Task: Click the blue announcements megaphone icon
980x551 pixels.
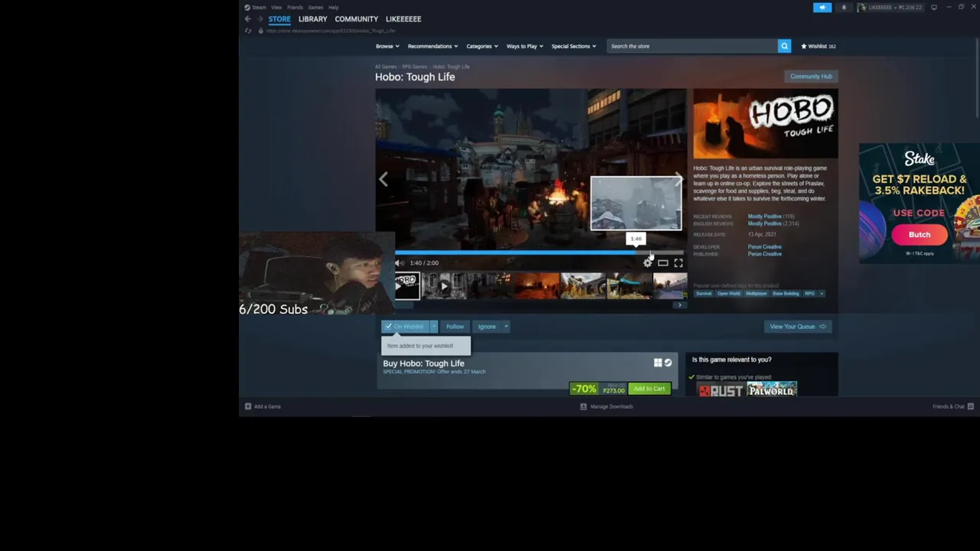Action: pos(822,8)
